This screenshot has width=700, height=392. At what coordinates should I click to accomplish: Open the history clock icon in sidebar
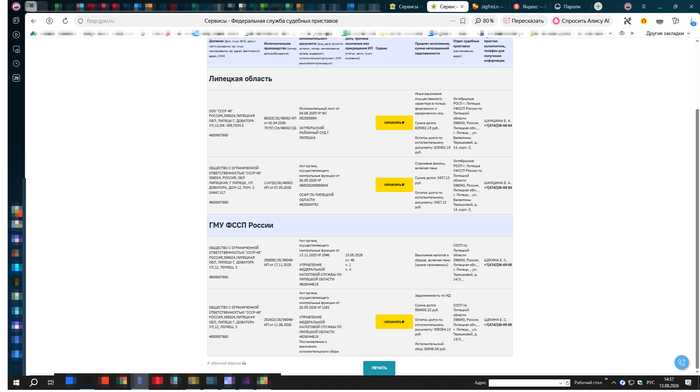[x=17, y=63]
